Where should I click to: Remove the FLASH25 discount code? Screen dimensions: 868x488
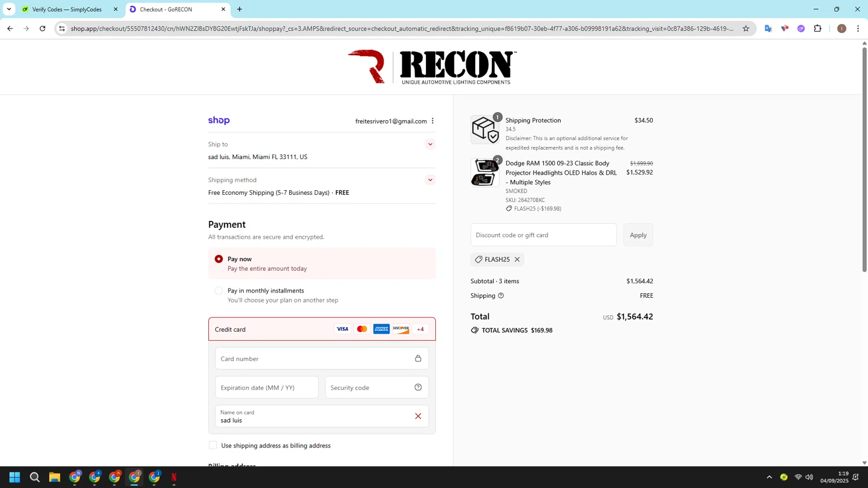517,260
